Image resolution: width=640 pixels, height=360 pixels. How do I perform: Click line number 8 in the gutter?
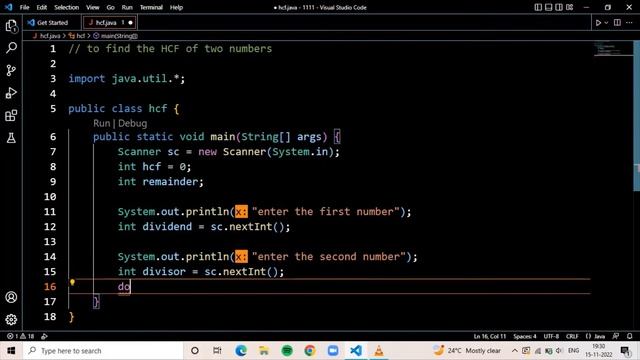[53, 167]
